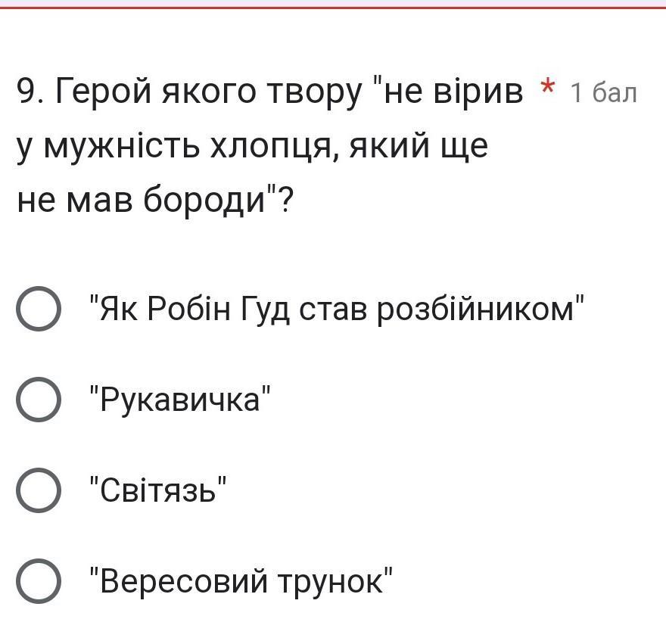
Task: Click the "Як Робін Гуд став розбійником" answer label
Action: point(338,309)
